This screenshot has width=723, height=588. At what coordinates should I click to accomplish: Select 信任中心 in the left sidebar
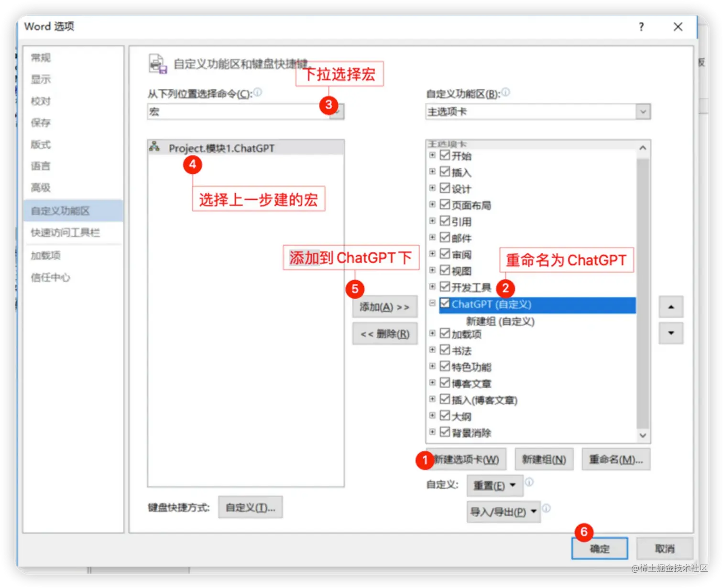(x=50, y=277)
